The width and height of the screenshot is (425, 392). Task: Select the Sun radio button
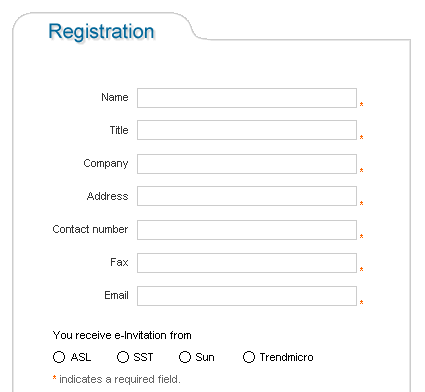point(185,357)
